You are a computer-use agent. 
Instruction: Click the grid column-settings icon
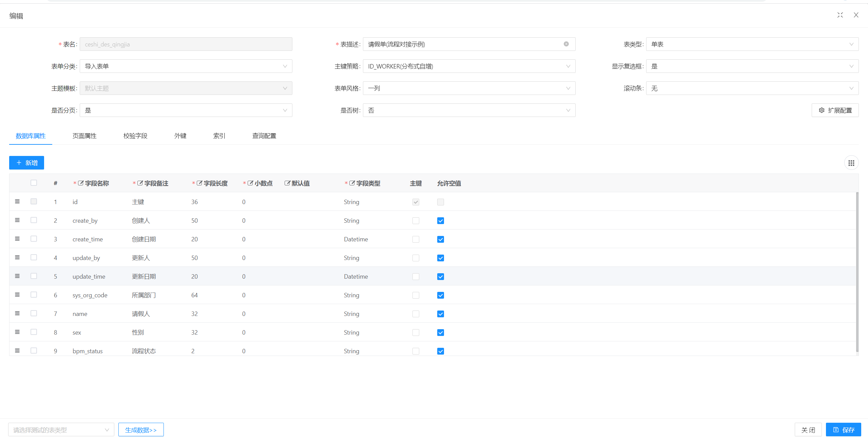pos(851,163)
